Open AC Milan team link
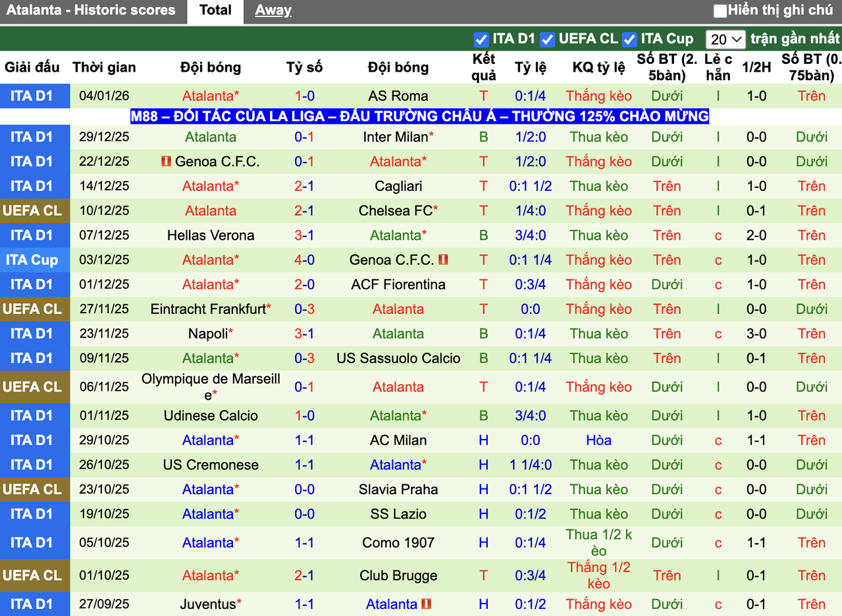Image resolution: width=842 pixels, height=616 pixels. [x=398, y=440]
